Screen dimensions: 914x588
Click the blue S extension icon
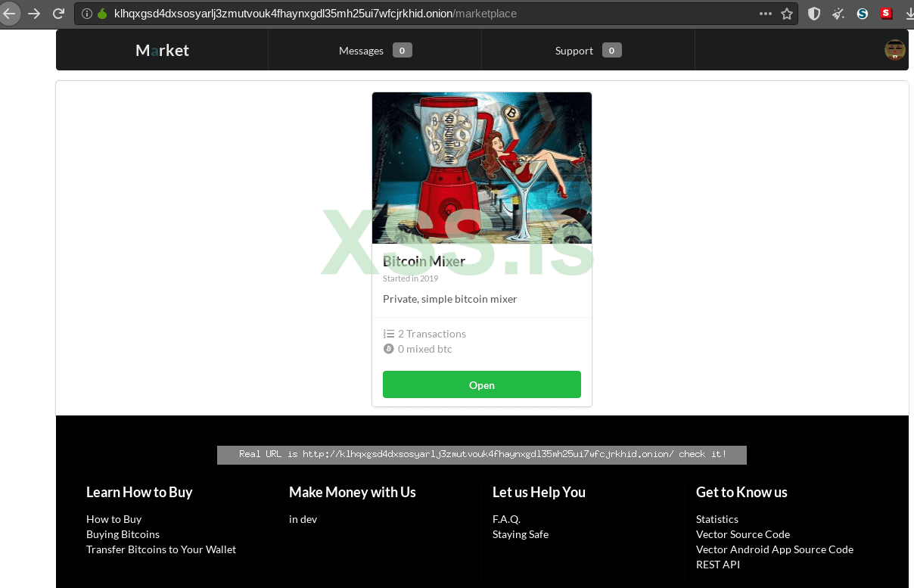click(x=863, y=14)
